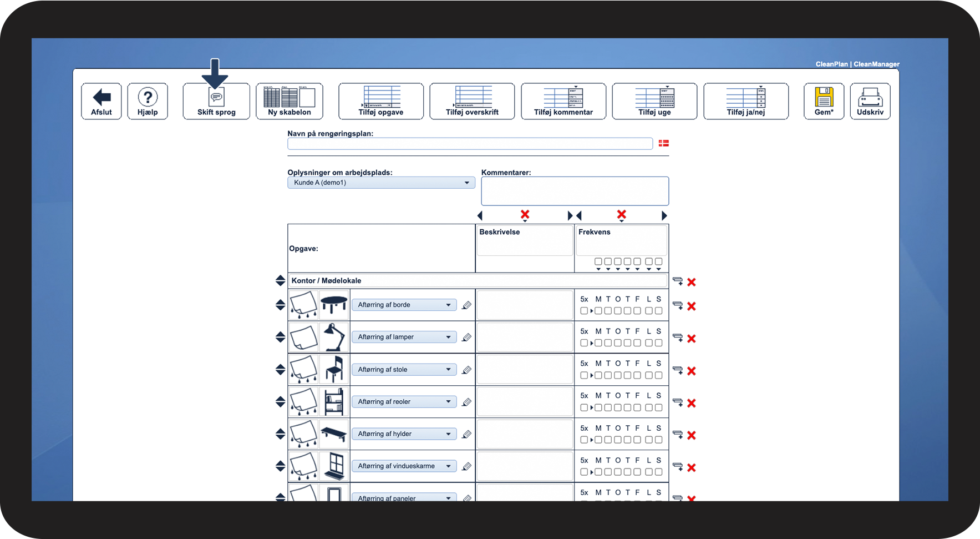Add a task with Tilføj opgave
The width and height of the screenshot is (980, 539).
[381, 101]
